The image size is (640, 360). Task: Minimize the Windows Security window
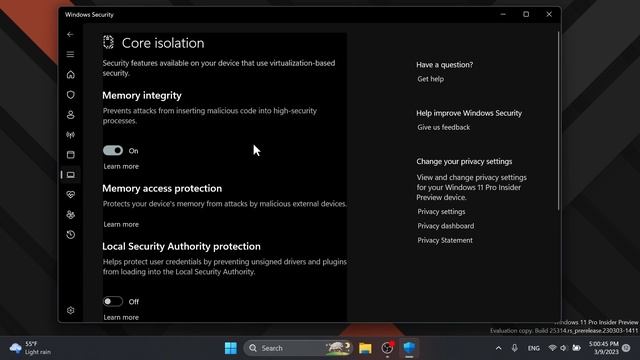503,14
